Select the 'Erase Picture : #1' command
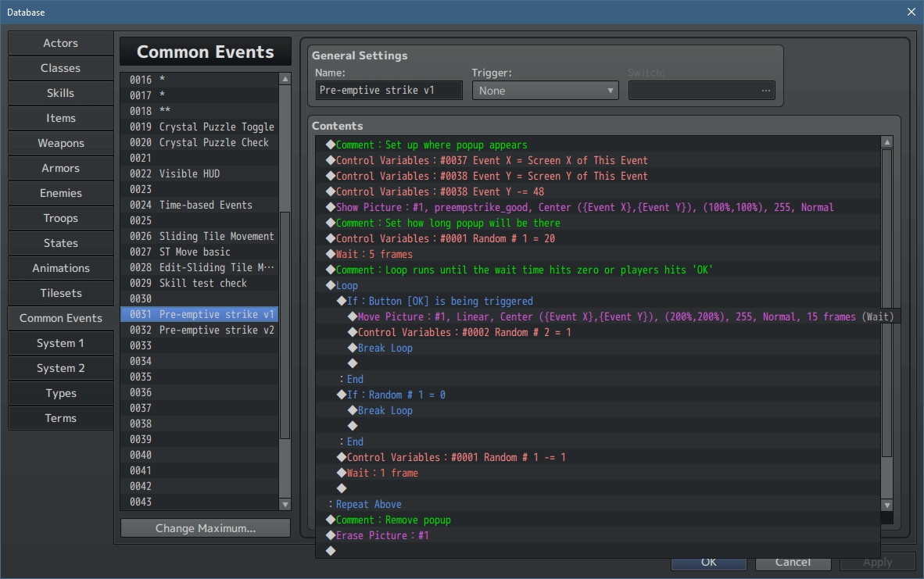Screen dimensions: 924x579 pos(597,535)
